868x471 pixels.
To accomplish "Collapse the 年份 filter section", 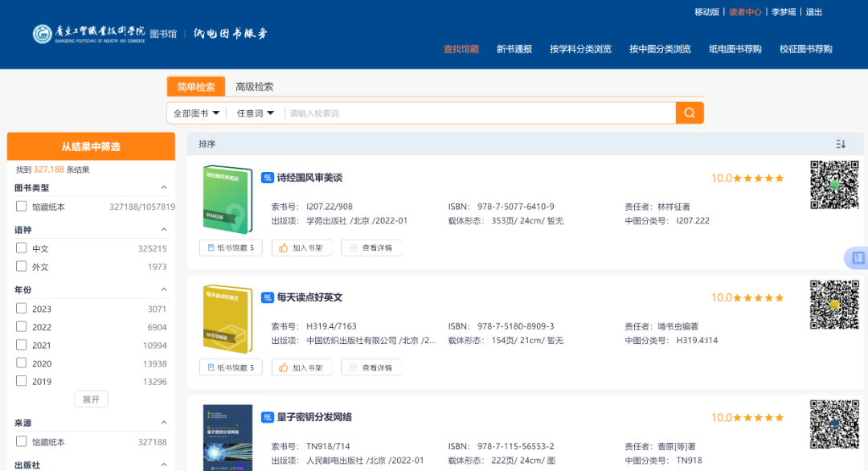I will (164, 289).
